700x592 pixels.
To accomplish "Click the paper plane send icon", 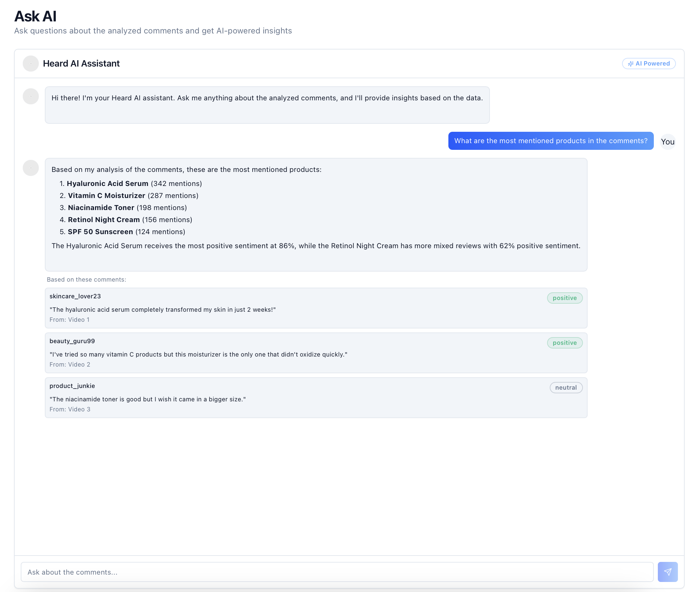I will tap(668, 572).
